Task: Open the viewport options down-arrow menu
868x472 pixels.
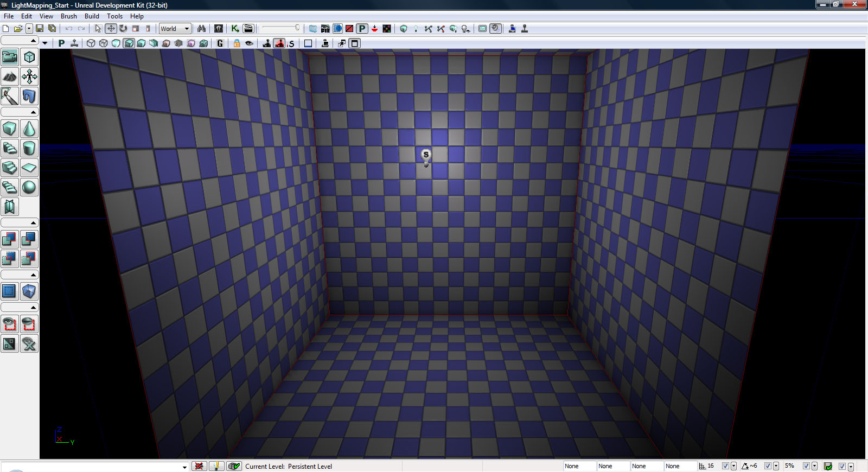Action: 45,43
